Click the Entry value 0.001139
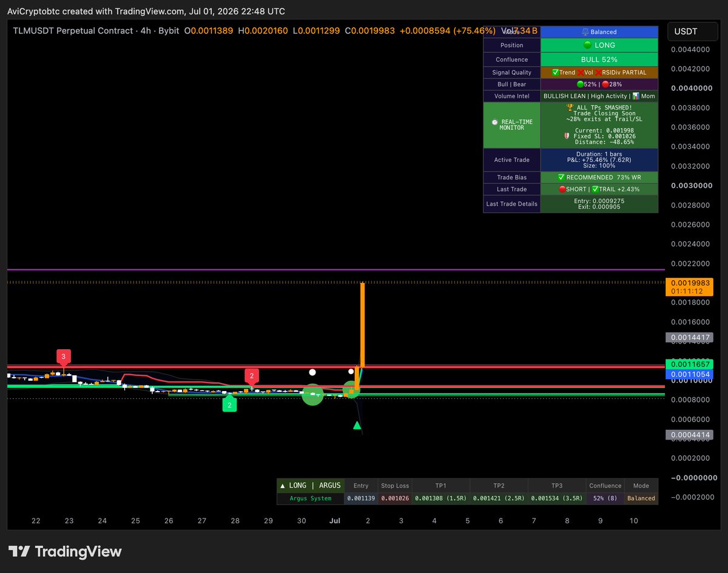 (x=361, y=498)
